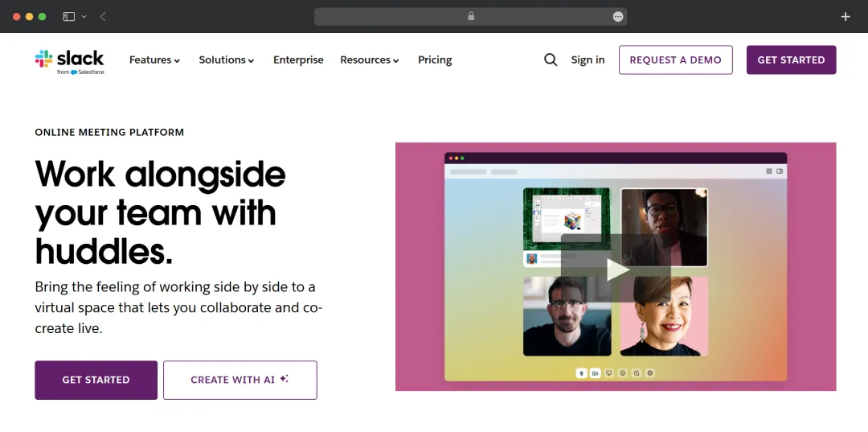The width and height of the screenshot is (868, 432).
Task: Click the green fullscreen window button
Action: 42,17
